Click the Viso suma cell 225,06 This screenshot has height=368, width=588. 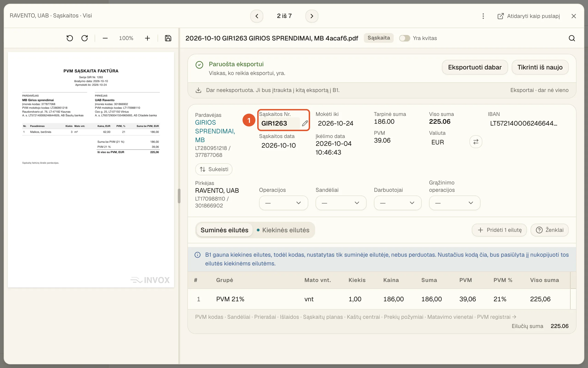(x=540, y=299)
